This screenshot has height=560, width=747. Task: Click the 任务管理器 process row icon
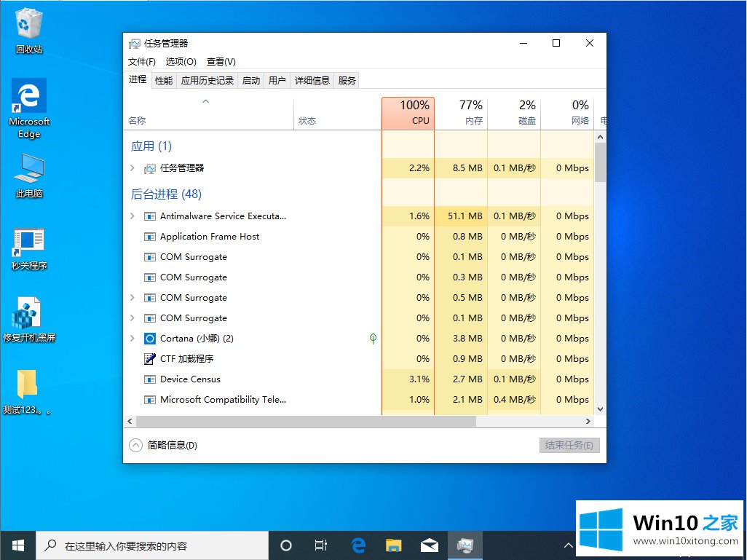coord(149,168)
